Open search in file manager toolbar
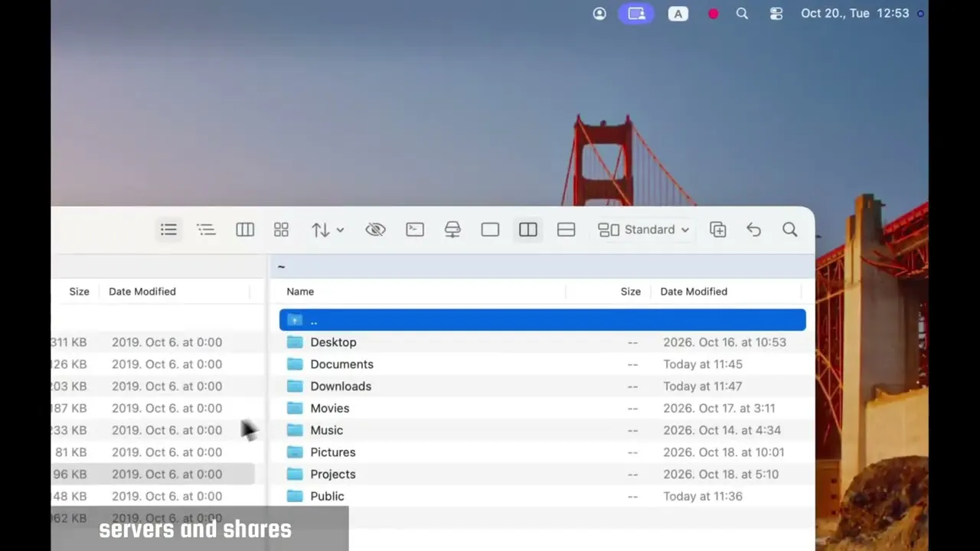Screen dimensions: 980x551 coord(790,230)
